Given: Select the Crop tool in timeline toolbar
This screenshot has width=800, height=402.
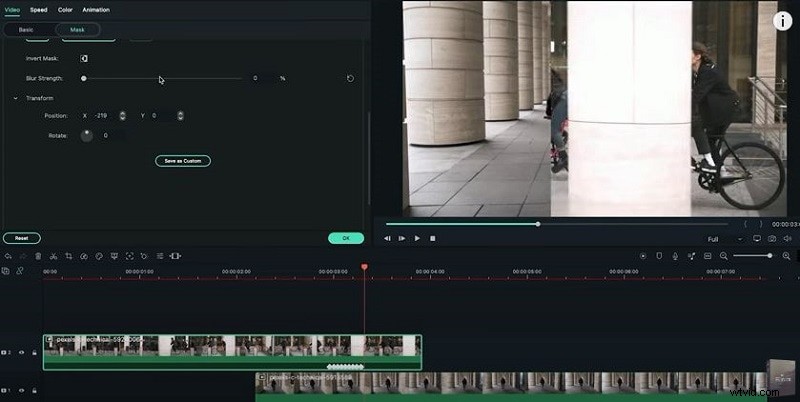Looking at the screenshot, I should [x=68, y=256].
